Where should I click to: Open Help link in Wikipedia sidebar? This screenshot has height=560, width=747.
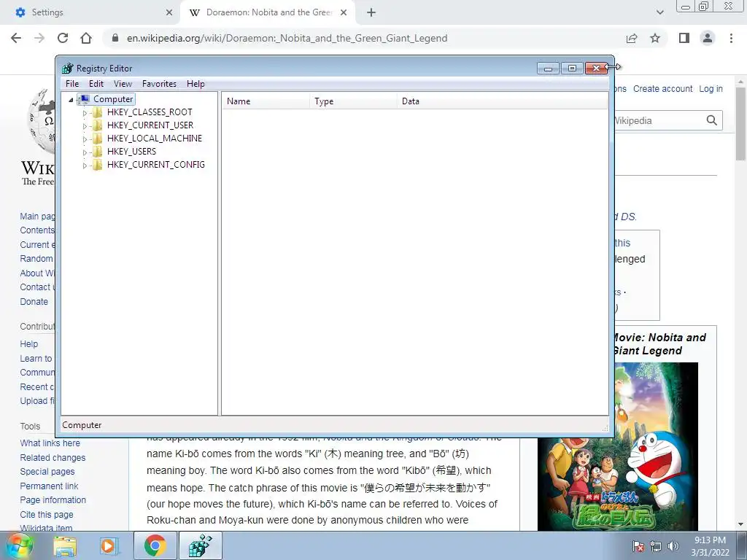coord(28,344)
